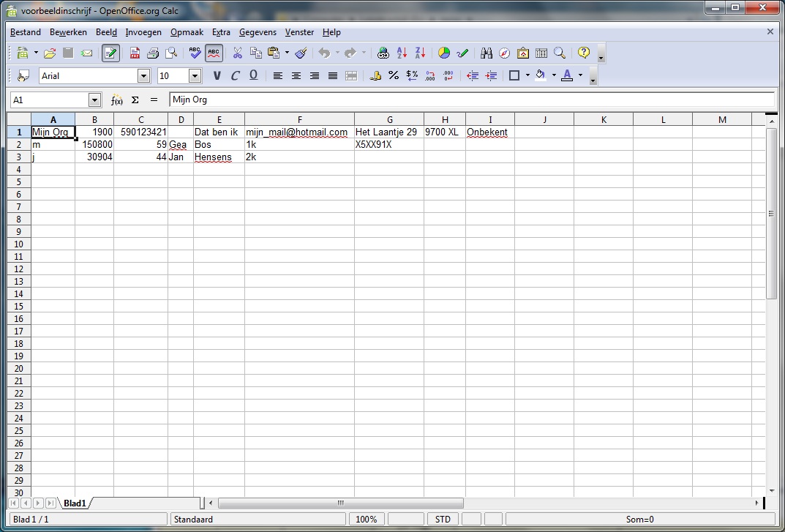The width and height of the screenshot is (785, 532).
Task: Open the Gegevens menu
Action: tap(258, 32)
